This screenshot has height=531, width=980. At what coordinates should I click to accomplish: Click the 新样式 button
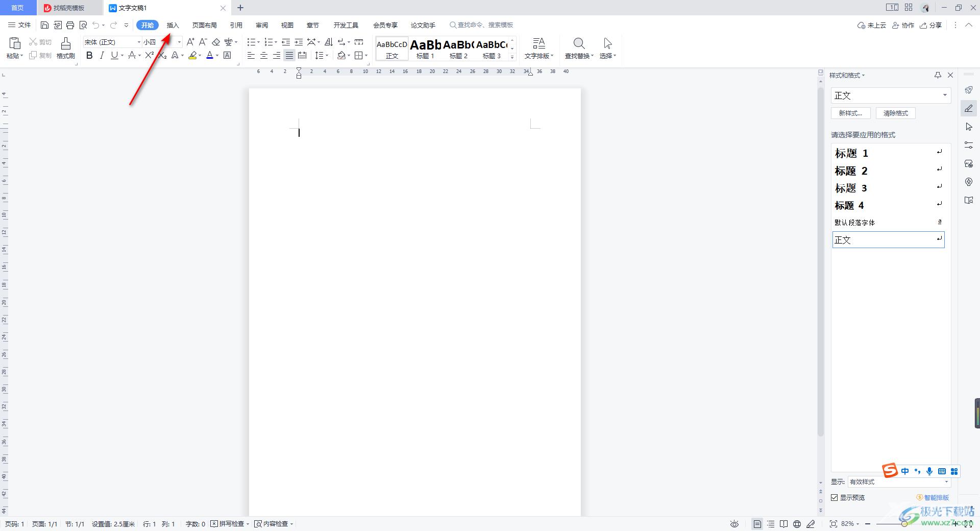click(850, 113)
